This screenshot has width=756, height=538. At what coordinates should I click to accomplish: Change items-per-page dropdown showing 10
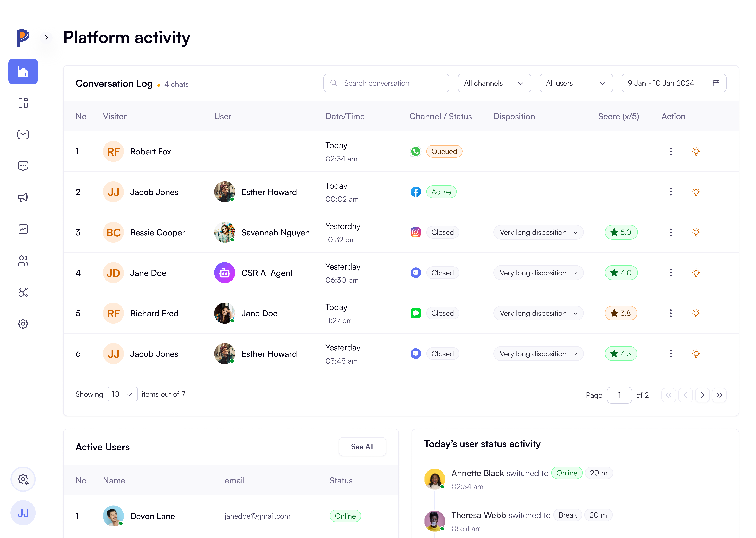pyautogui.click(x=122, y=394)
